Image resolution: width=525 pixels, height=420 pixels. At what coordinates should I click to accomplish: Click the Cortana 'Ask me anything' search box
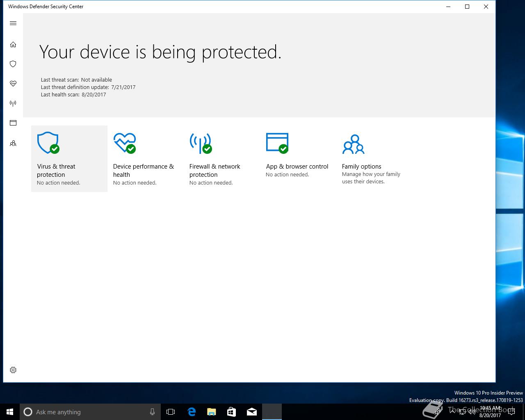tap(89, 412)
